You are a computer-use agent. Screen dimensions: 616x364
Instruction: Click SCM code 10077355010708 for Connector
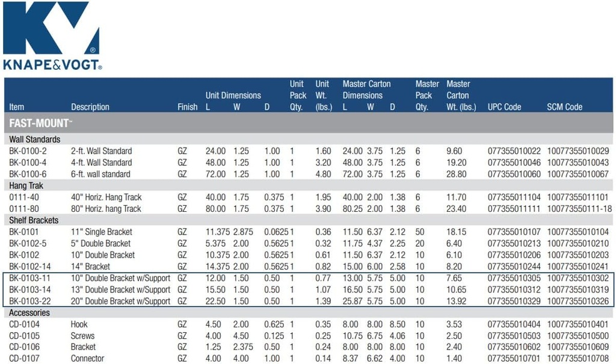pyautogui.click(x=577, y=359)
